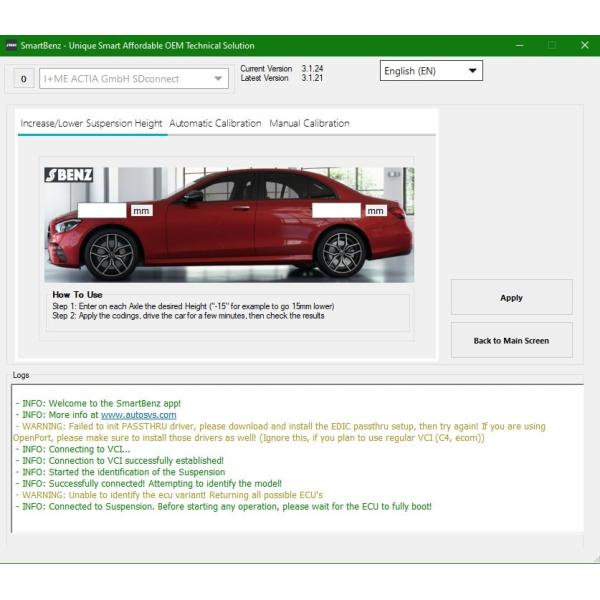The height and width of the screenshot is (600, 600).
Task: Open the Manual Calibration tab
Action: [x=309, y=124]
